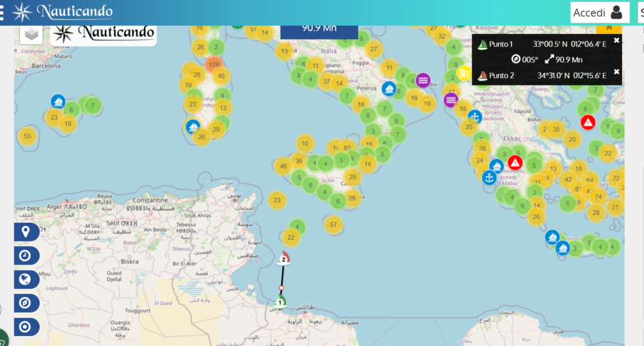The width and height of the screenshot is (644, 346).
Task: Click the globe sidebar button
Action: click(26, 279)
